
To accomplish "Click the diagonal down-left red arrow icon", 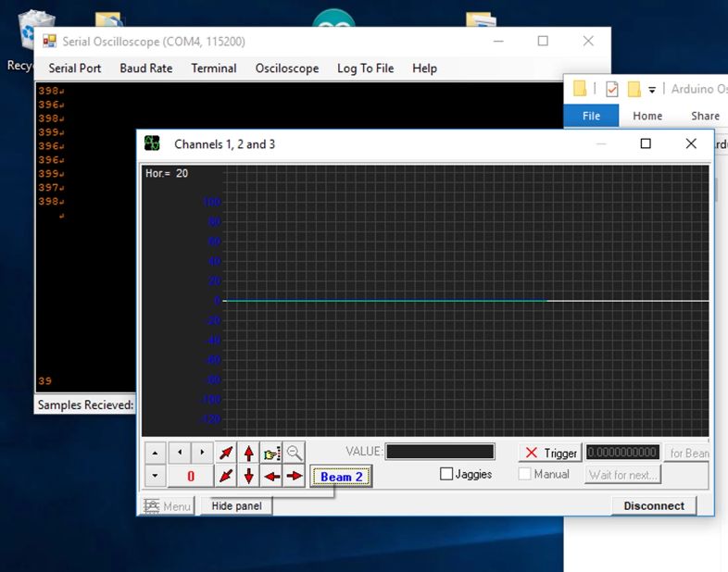I will click(x=226, y=476).
